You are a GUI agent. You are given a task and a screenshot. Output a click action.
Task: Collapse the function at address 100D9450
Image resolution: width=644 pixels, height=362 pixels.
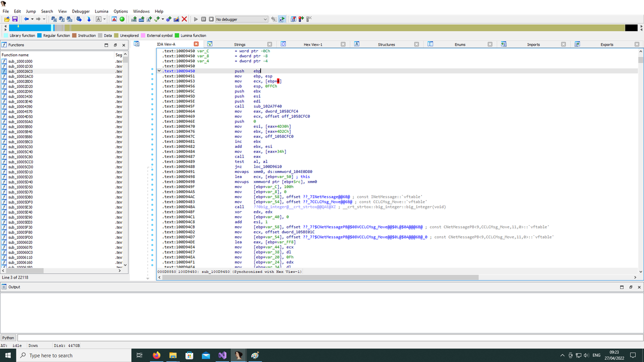point(159,70)
